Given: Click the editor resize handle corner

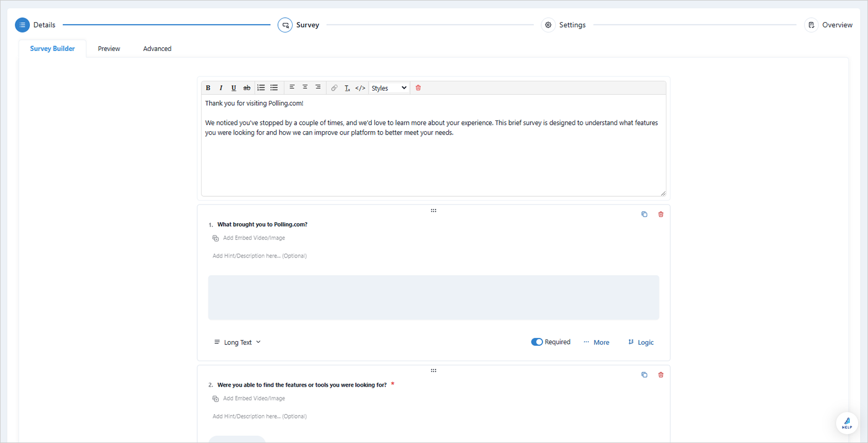Looking at the screenshot, I should tap(663, 193).
